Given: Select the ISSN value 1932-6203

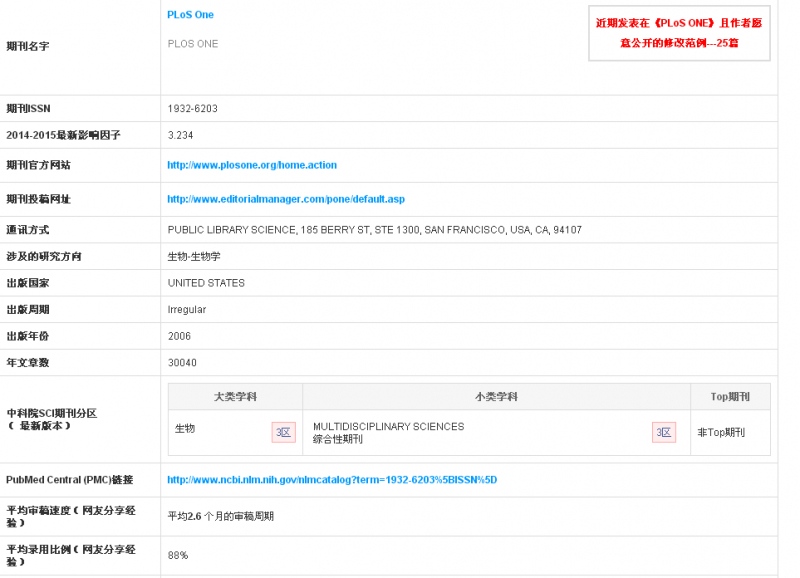Looking at the screenshot, I should pyautogui.click(x=193, y=109).
